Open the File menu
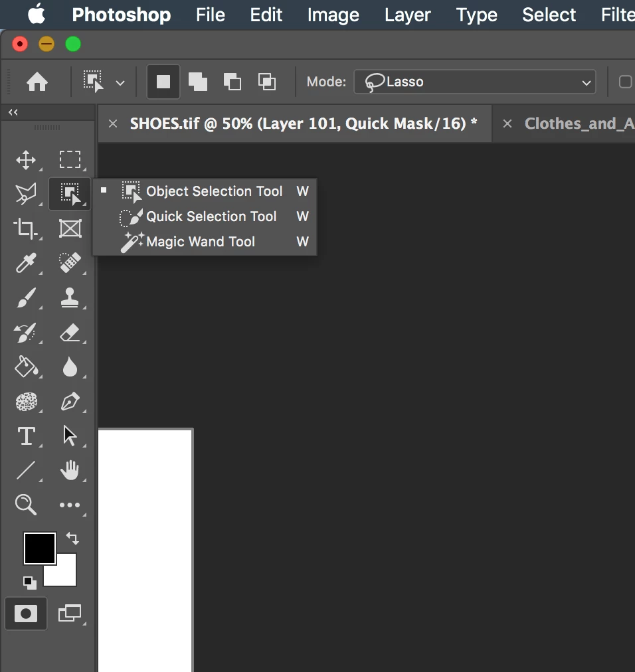Viewport: 635px width, 672px height. coord(211,15)
